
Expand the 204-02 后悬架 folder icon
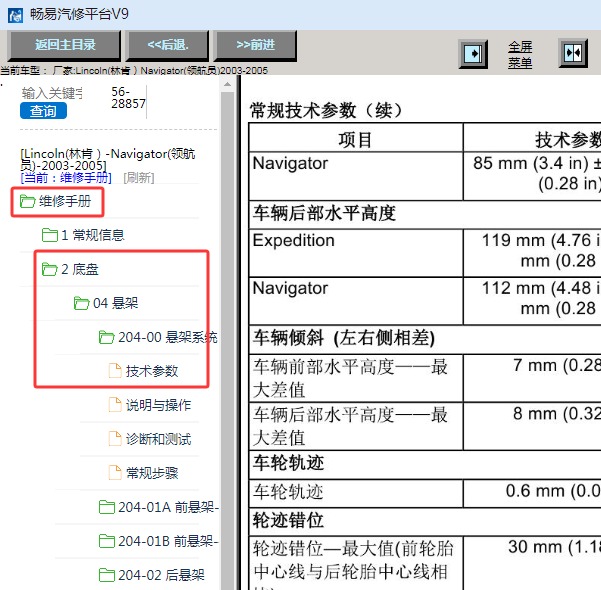pos(107,575)
